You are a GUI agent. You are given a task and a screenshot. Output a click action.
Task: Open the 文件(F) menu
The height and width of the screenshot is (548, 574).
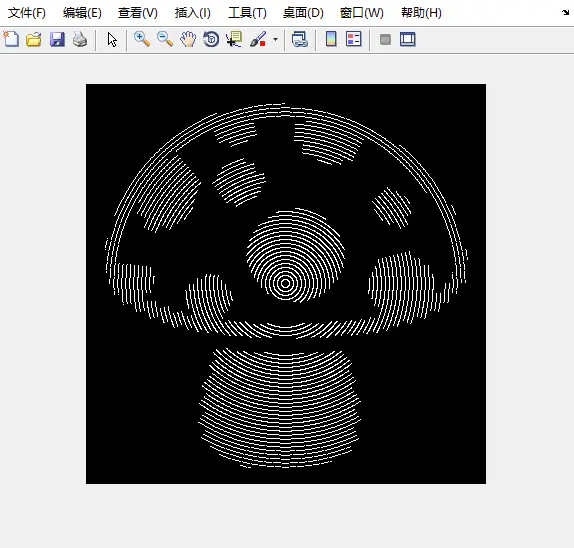coord(27,13)
